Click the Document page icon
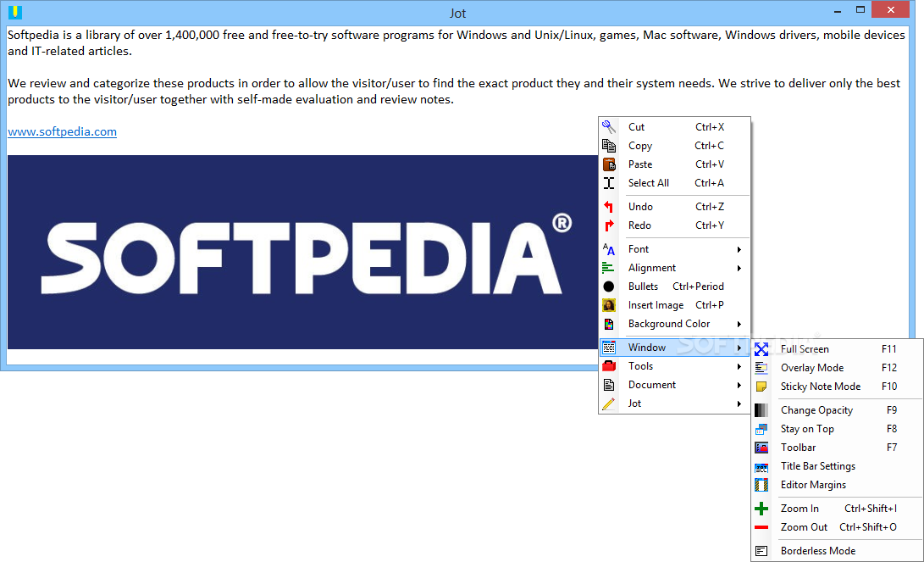 click(609, 385)
